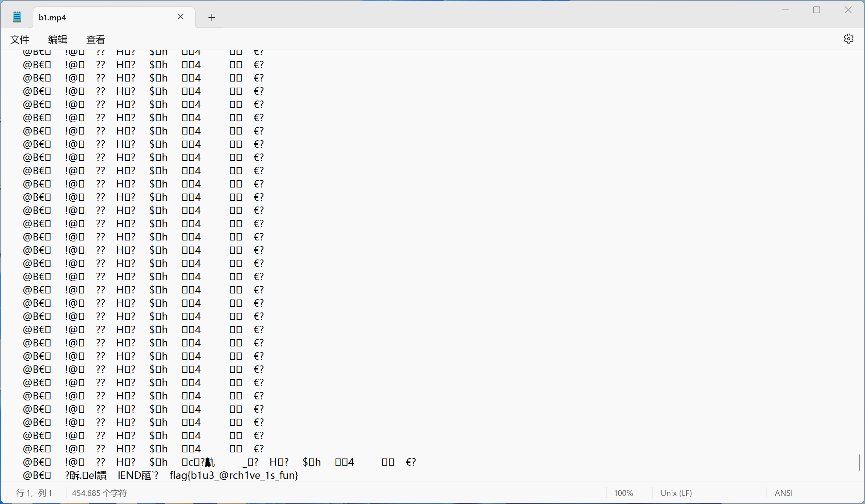Click on the flag{b1u3_@rch1ve_1s_fun} text
The image size is (865, 504).
pyautogui.click(x=234, y=475)
